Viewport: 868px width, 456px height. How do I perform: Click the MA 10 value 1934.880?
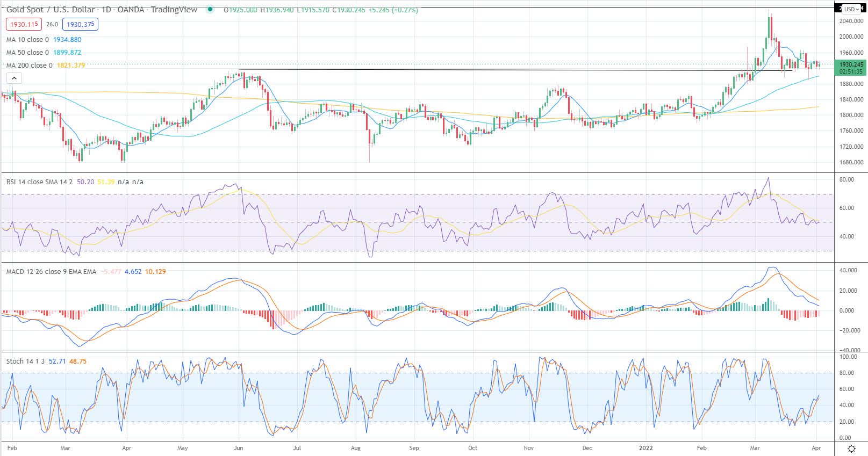67,40
